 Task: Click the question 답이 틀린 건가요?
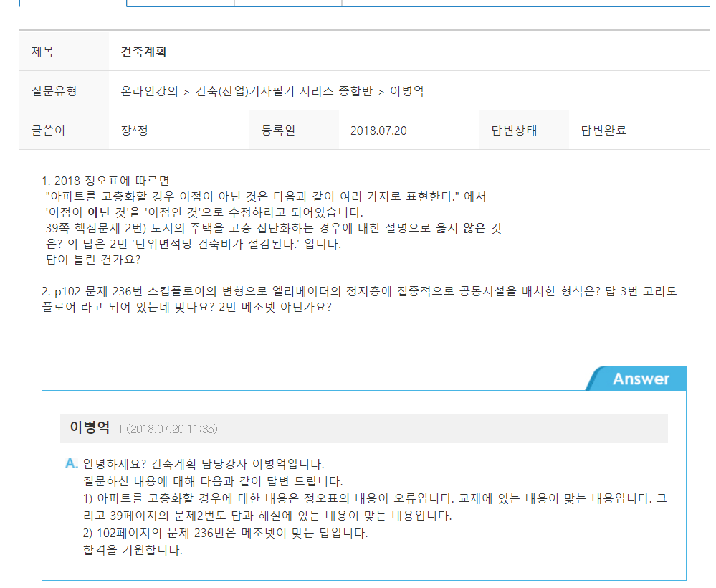(93, 260)
